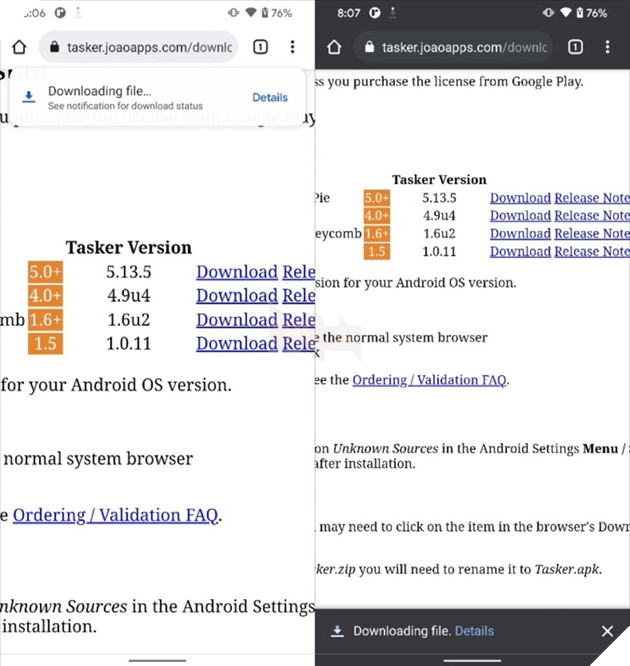
Task: Open Release link beside 4.9u4 left screen
Action: tap(299, 296)
